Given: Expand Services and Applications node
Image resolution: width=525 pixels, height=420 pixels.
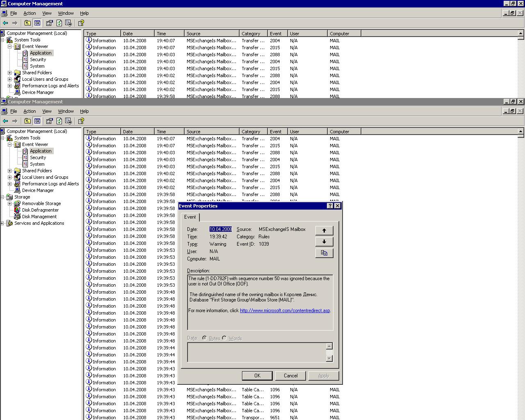Looking at the screenshot, I should [x=2, y=223].
